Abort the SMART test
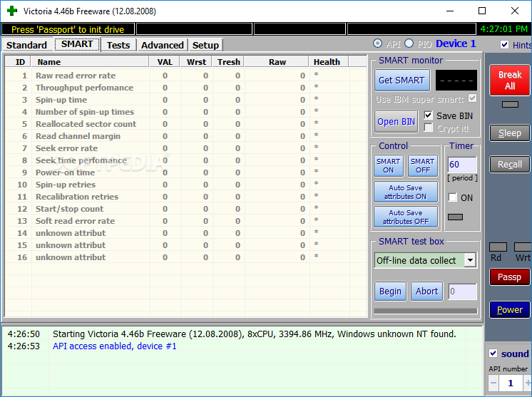This screenshot has height=397, width=532. 427,292
